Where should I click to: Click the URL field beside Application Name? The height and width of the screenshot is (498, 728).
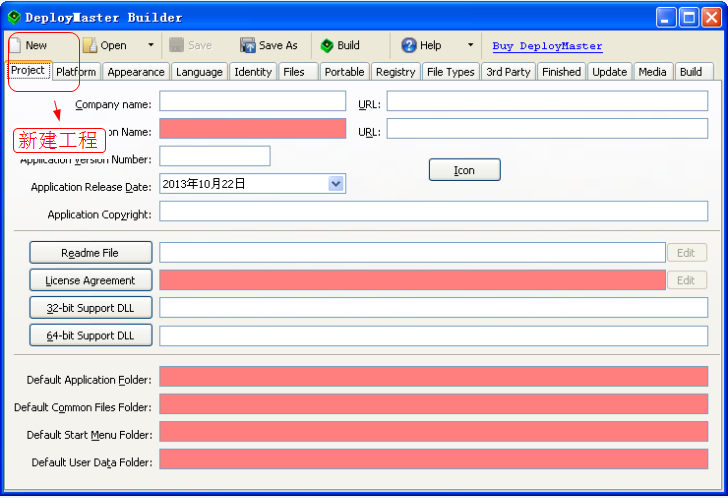(547, 128)
